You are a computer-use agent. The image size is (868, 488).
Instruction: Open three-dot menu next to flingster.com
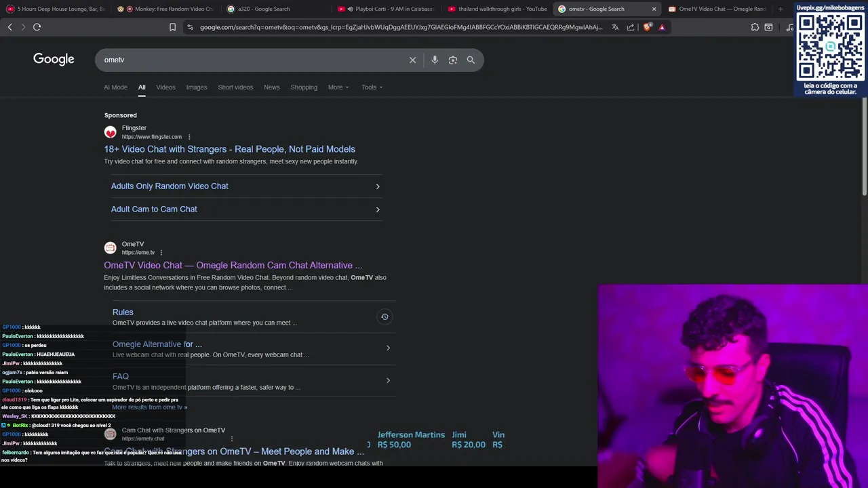pos(189,137)
